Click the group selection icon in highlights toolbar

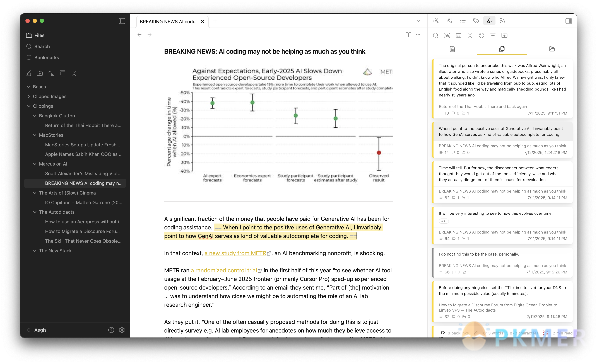click(x=447, y=36)
